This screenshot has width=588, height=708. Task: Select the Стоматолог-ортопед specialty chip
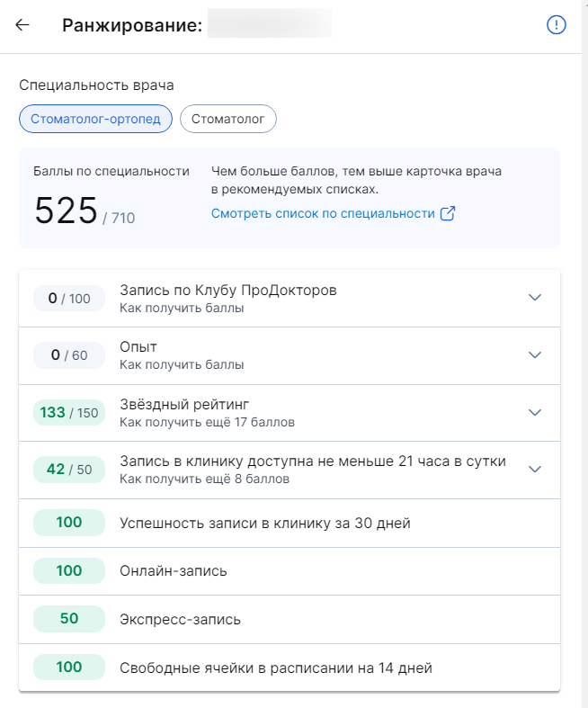tap(95, 119)
